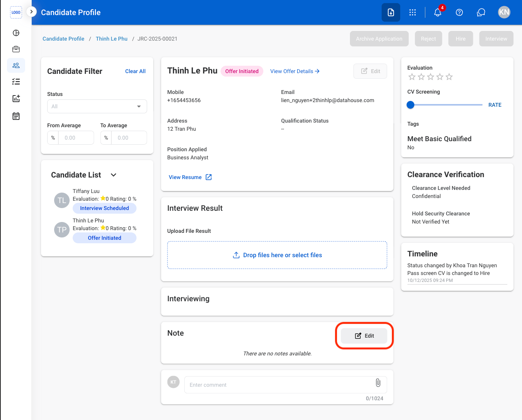
Task: Open the external link icon beside View Resume
Action: (x=209, y=177)
